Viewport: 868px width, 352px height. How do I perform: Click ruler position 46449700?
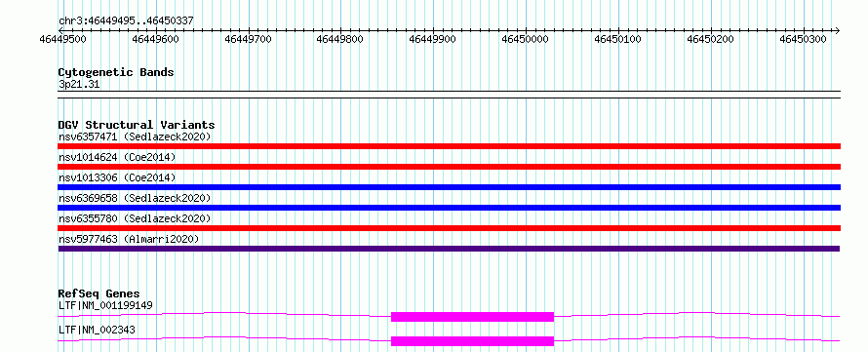tap(249, 39)
